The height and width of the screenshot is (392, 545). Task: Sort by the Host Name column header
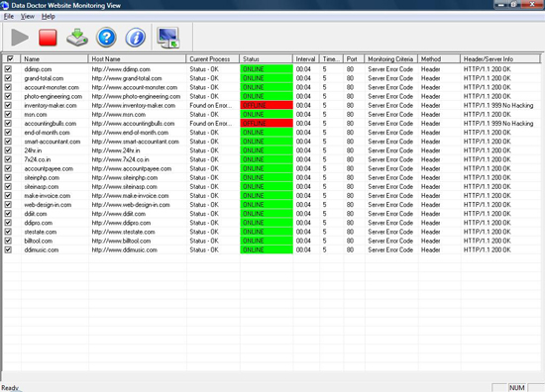(x=138, y=59)
